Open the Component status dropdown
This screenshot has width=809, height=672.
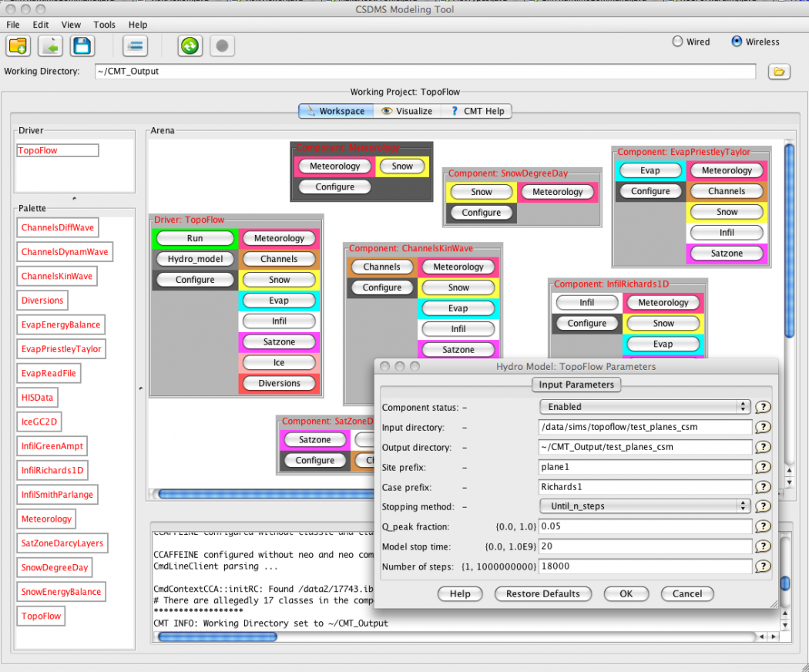[644, 407]
